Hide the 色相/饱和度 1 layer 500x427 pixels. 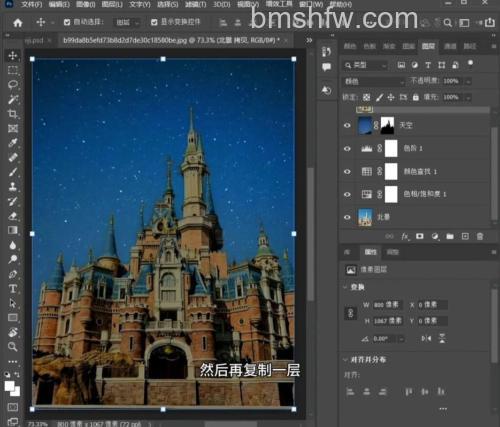pyautogui.click(x=347, y=194)
